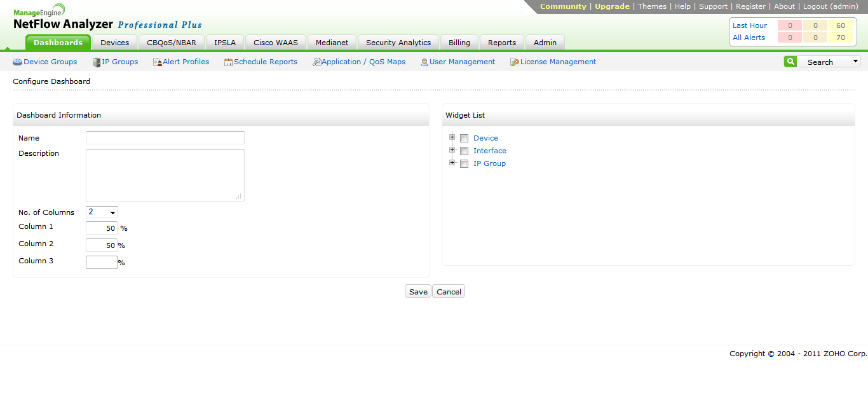Click the ManageEngine NetFlow Analyzer logo

pos(107,18)
